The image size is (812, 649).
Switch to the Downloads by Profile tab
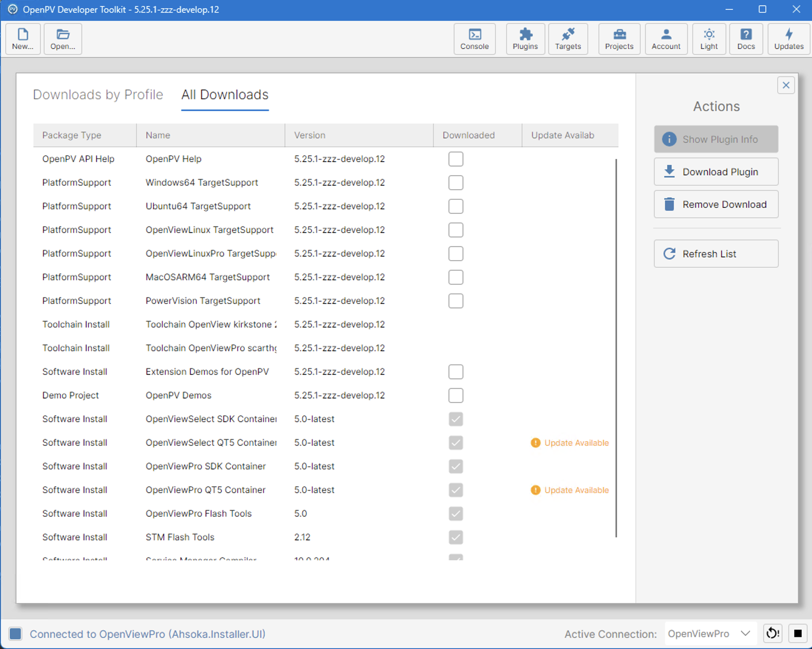[x=98, y=95]
